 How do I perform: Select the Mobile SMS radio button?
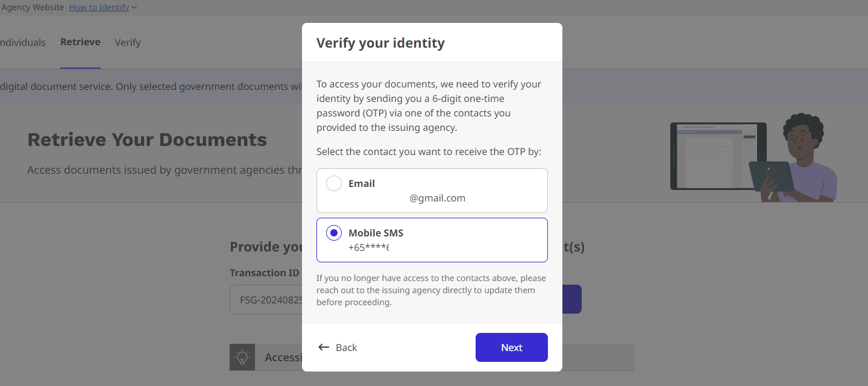(334, 233)
